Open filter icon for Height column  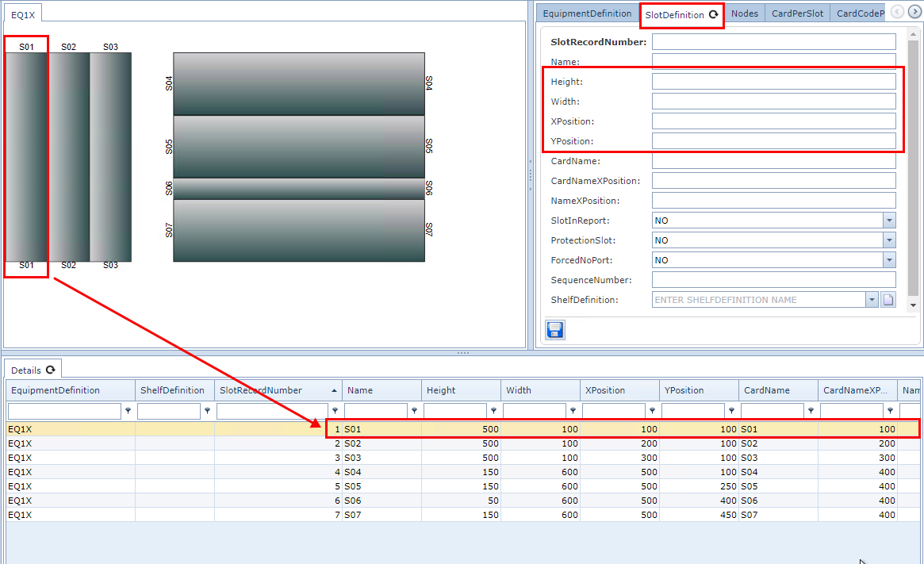tap(493, 411)
